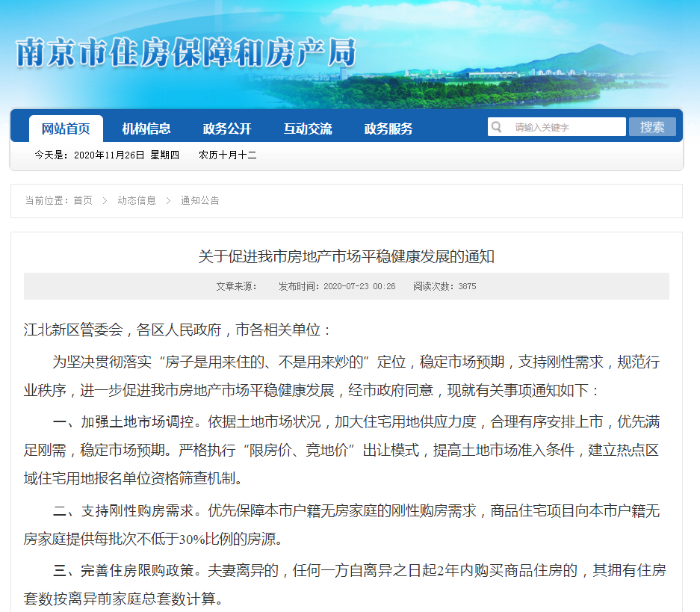
Task: Open the 政务服务 navigation item
Action: 388,129
